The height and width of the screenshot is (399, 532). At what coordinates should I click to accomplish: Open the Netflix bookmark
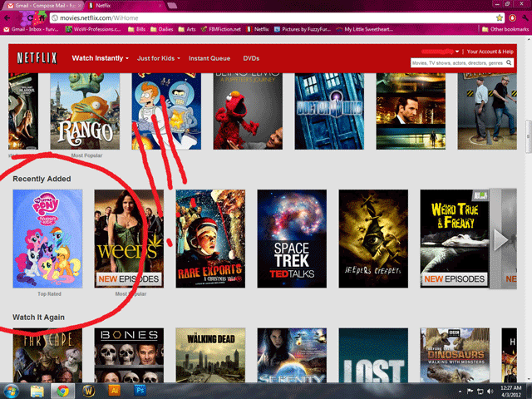pos(257,30)
